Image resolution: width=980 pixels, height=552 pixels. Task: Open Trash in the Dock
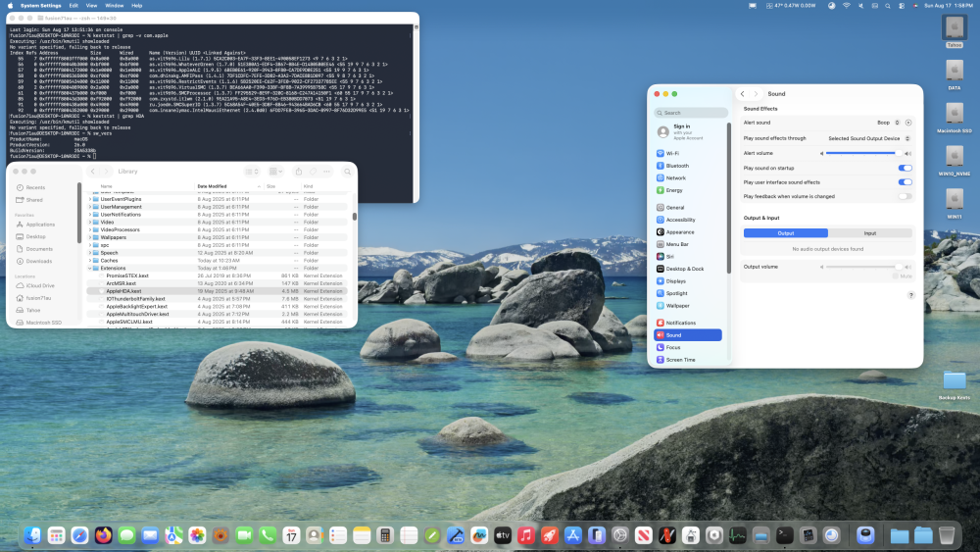pyautogui.click(x=947, y=535)
